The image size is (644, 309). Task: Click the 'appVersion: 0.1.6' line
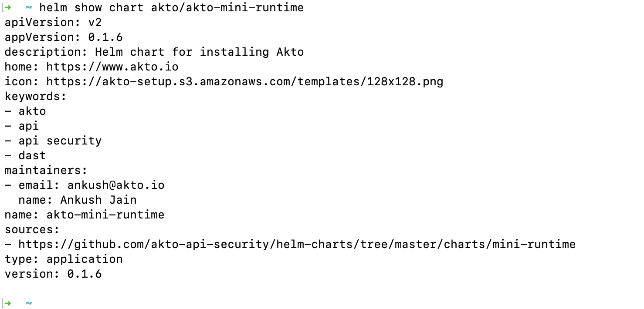(x=64, y=37)
